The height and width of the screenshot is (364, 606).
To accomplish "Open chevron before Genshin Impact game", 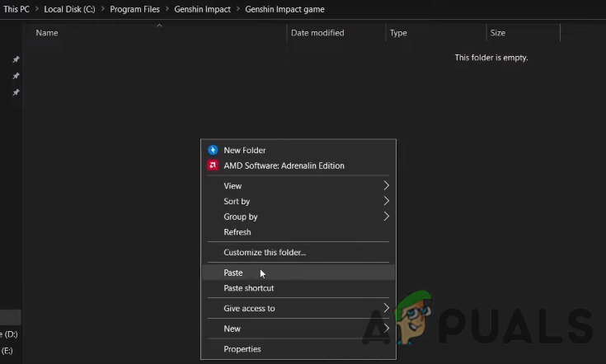I will pyautogui.click(x=238, y=9).
